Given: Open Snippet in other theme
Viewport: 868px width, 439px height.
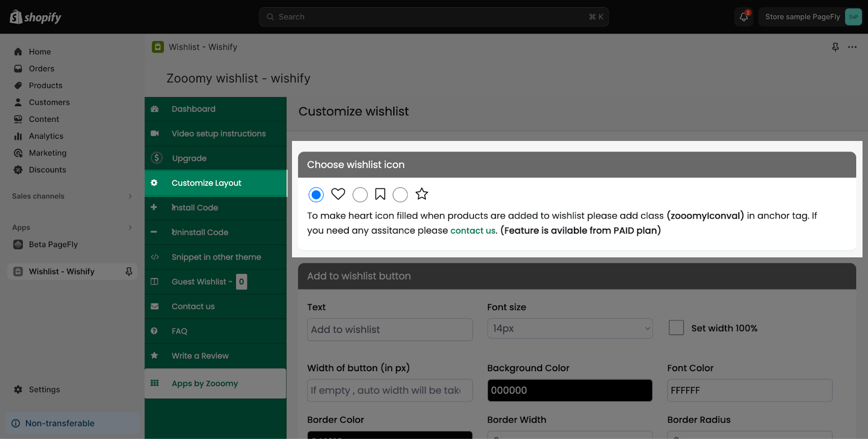Looking at the screenshot, I should click(215, 257).
